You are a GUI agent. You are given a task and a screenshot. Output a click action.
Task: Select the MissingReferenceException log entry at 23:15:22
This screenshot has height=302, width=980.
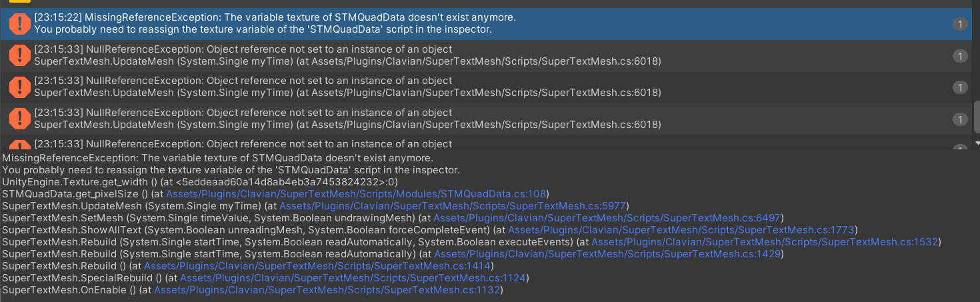486,24
